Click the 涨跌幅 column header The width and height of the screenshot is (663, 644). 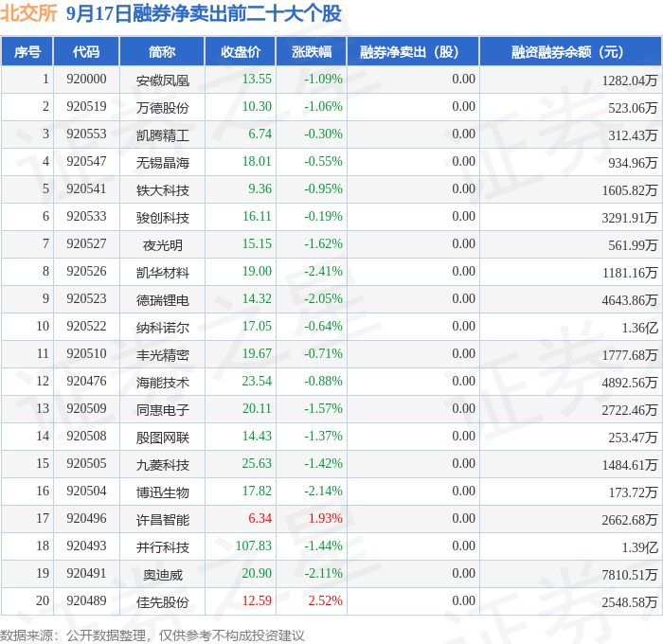pyautogui.click(x=312, y=51)
